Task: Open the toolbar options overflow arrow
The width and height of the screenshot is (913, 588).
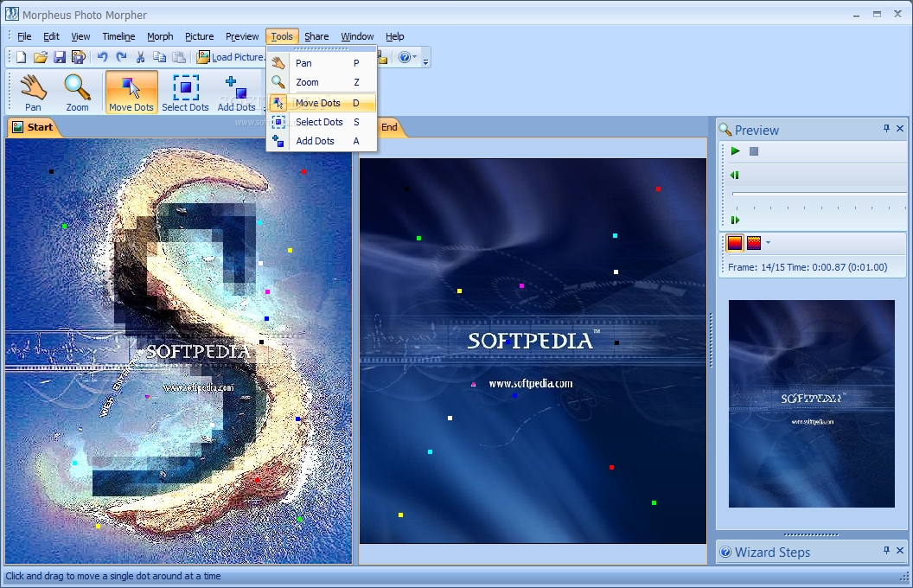Action: (x=426, y=61)
